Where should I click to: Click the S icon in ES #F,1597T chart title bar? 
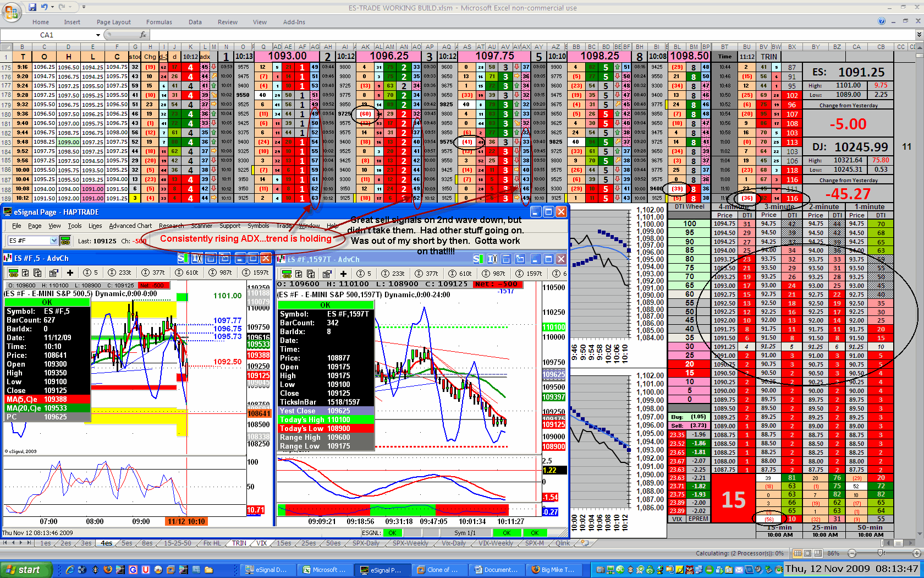click(477, 259)
